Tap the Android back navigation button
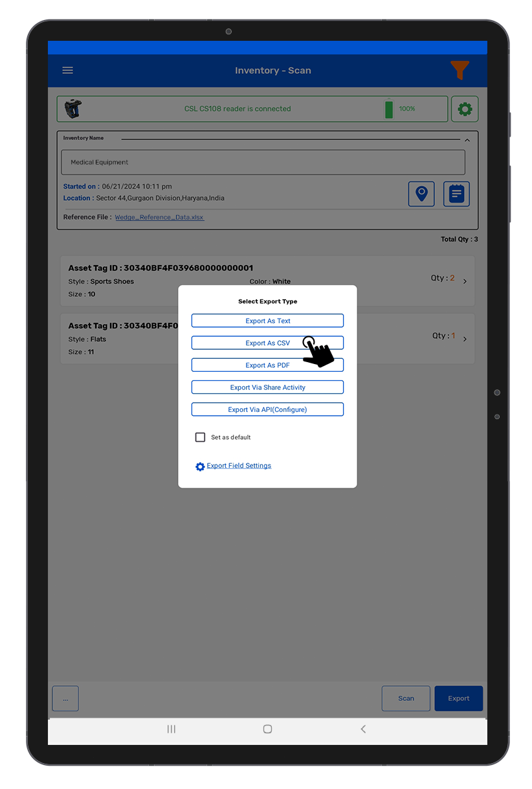Viewport: 532px width, 789px height. pyautogui.click(x=363, y=729)
